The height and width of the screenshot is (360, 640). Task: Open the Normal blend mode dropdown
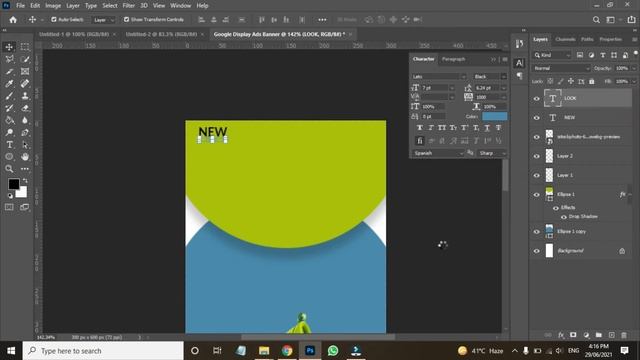561,69
